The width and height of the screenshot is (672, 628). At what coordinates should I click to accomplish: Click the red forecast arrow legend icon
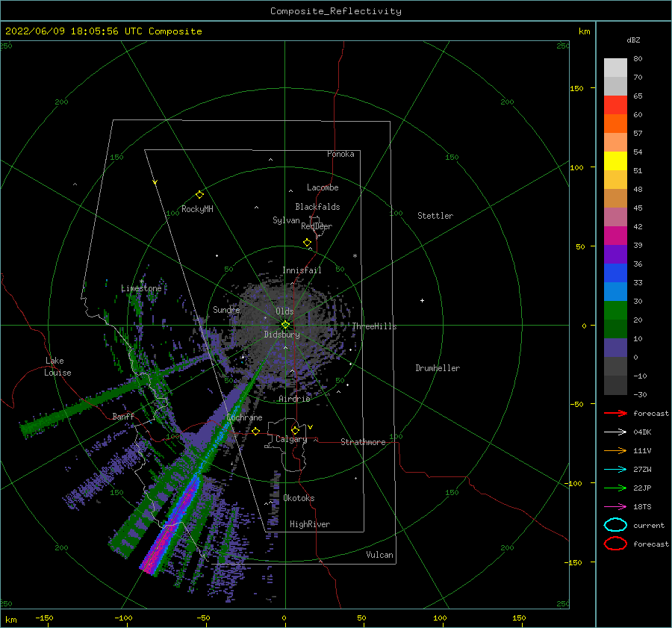click(615, 413)
